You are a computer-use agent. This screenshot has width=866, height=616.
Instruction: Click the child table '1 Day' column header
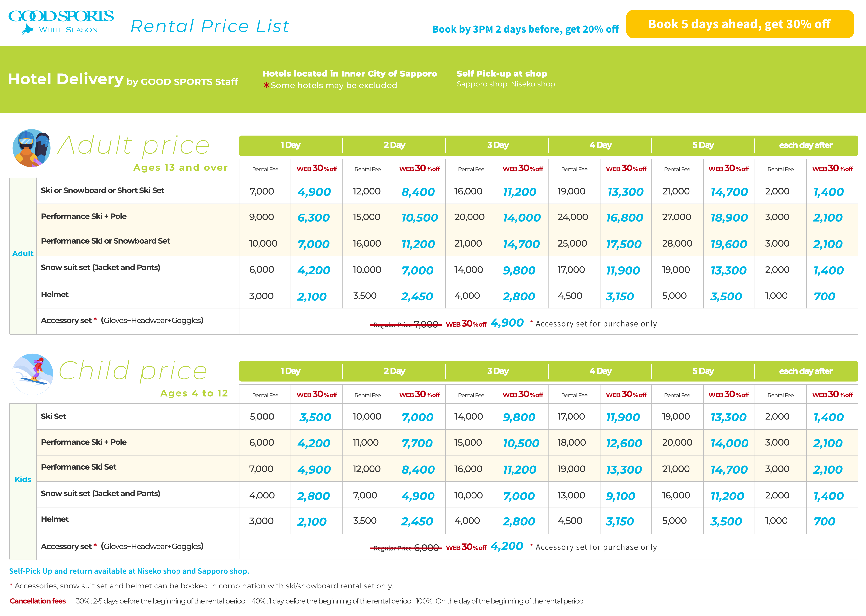coord(291,371)
